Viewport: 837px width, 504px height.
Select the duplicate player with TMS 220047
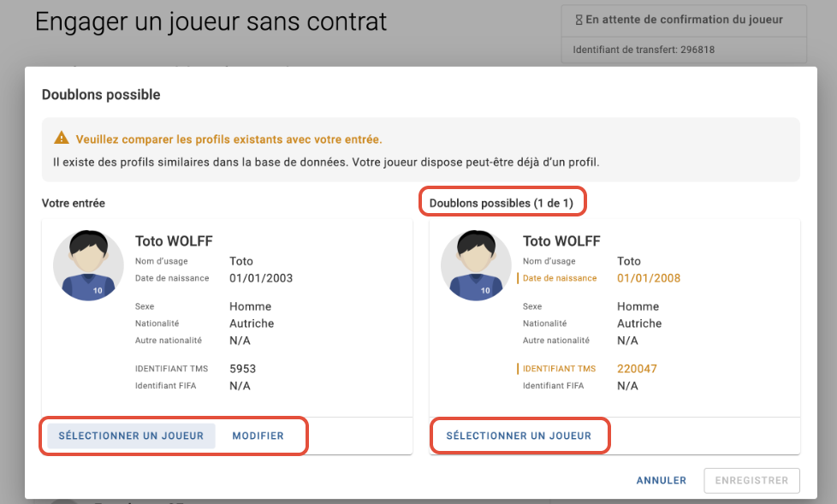pyautogui.click(x=519, y=436)
